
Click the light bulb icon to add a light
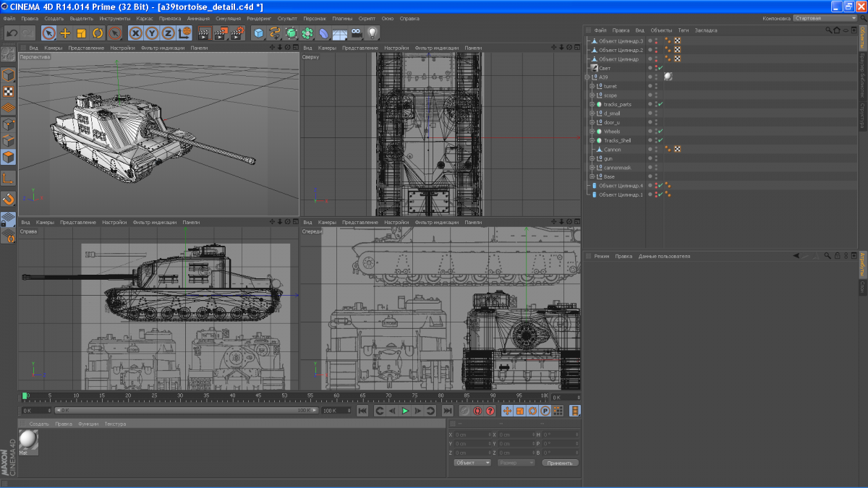point(373,33)
